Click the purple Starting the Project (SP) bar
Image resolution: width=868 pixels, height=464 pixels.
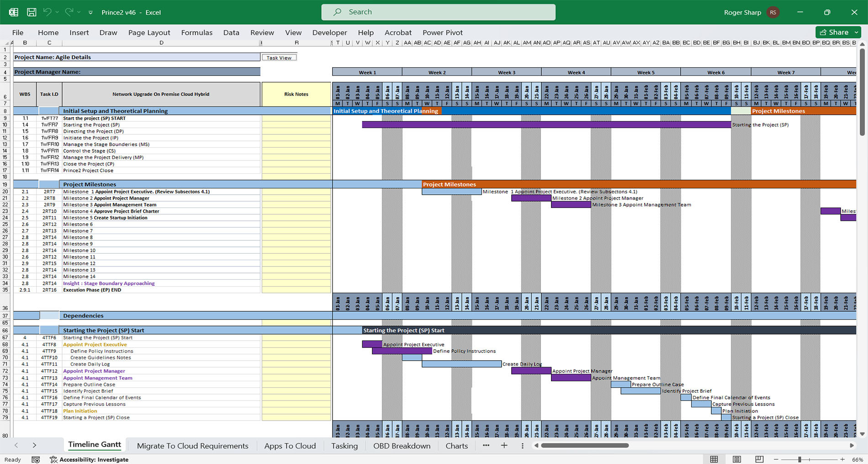click(x=546, y=124)
